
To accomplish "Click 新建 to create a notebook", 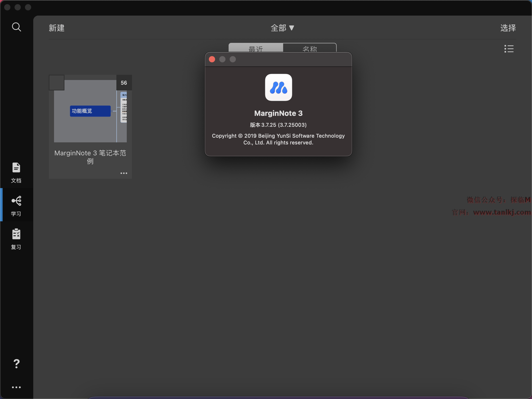I will [57, 28].
